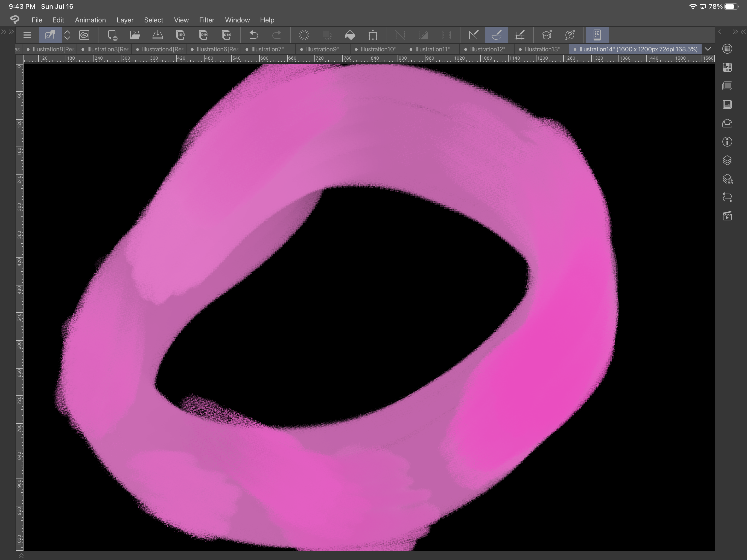Expand the tool options chevron next to Eyedropper
The height and width of the screenshot is (560, 747).
[67, 35]
